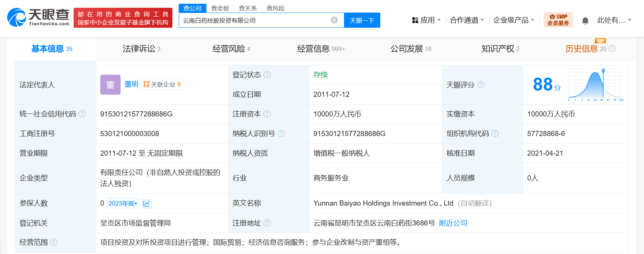Click help icon next to 注册地址
Image resolution: width=644 pixels, height=254 pixels.
(x=267, y=223)
